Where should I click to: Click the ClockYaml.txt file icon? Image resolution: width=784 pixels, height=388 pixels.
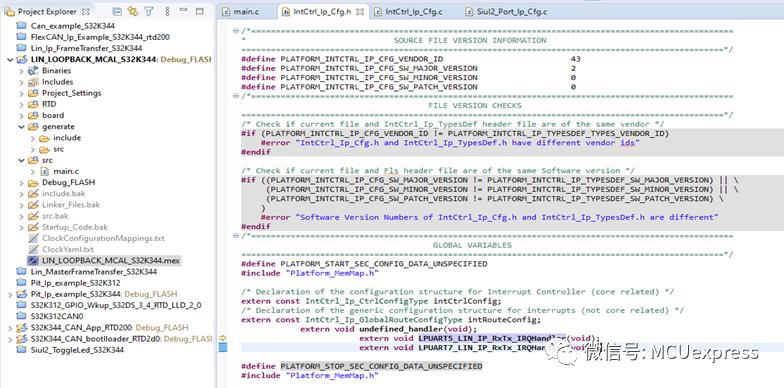tap(33, 250)
